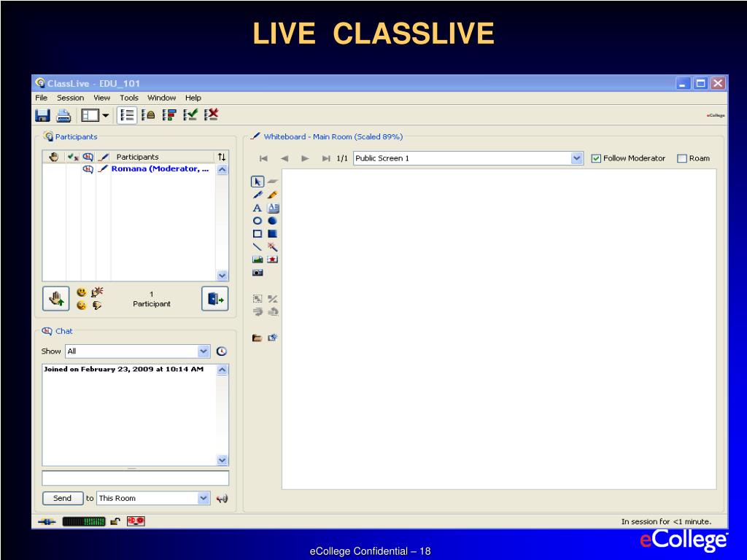
Task: Select the hollow ellipse tool
Action: point(258,221)
